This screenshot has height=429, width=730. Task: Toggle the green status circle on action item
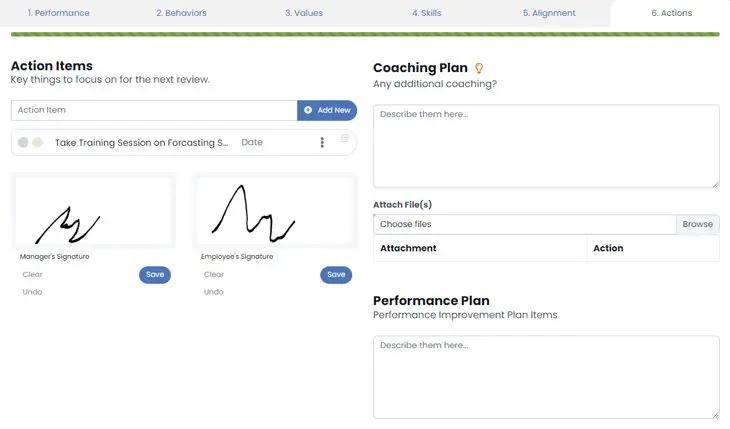38,142
